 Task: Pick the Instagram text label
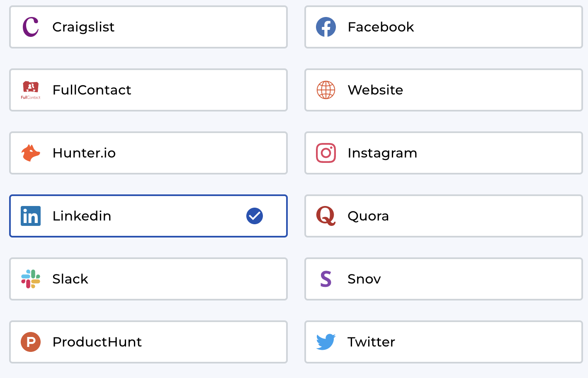point(382,153)
